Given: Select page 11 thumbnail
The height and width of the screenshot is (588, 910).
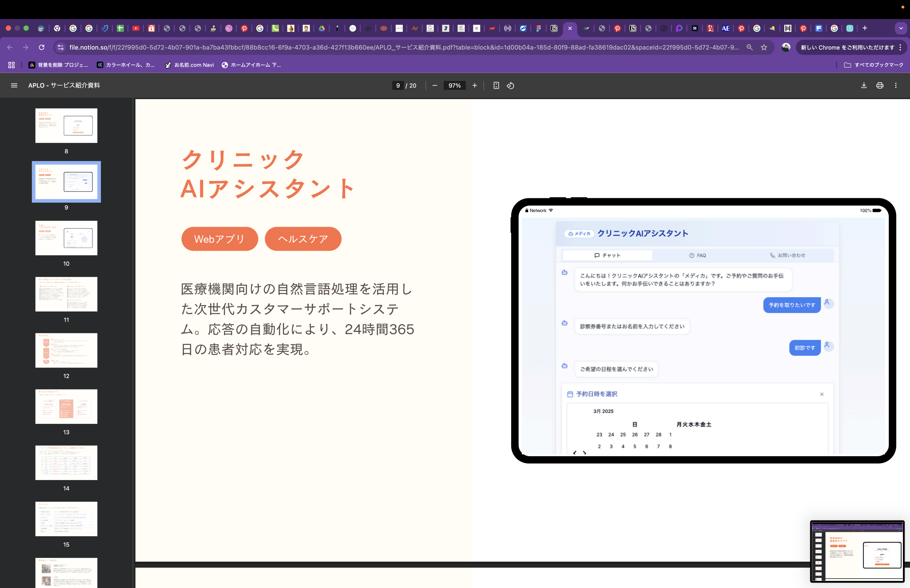Looking at the screenshot, I should 66,294.
